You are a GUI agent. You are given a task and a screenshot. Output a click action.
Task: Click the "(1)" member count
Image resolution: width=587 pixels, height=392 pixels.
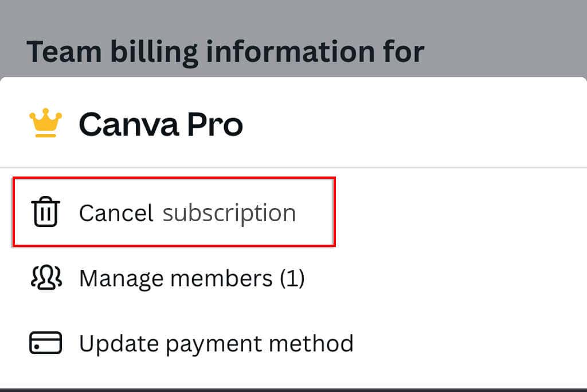click(x=292, y=279)
